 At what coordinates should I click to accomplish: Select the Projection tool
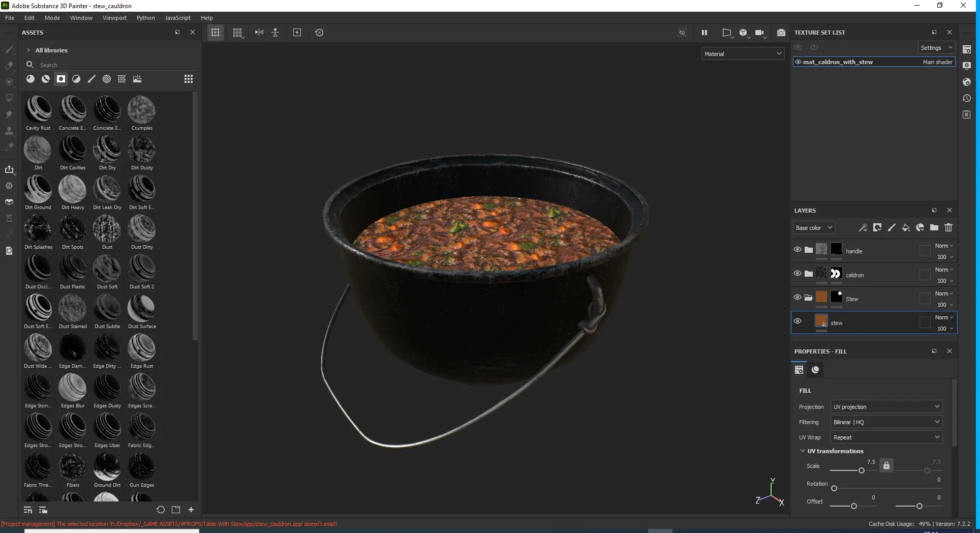click(9, 82)
